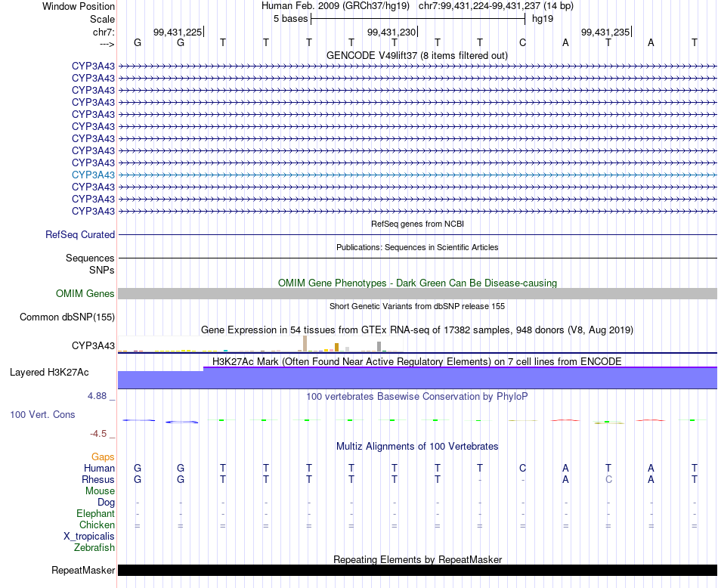
Task: Select the Rhesus alignment row label
Action: (98, 479)
